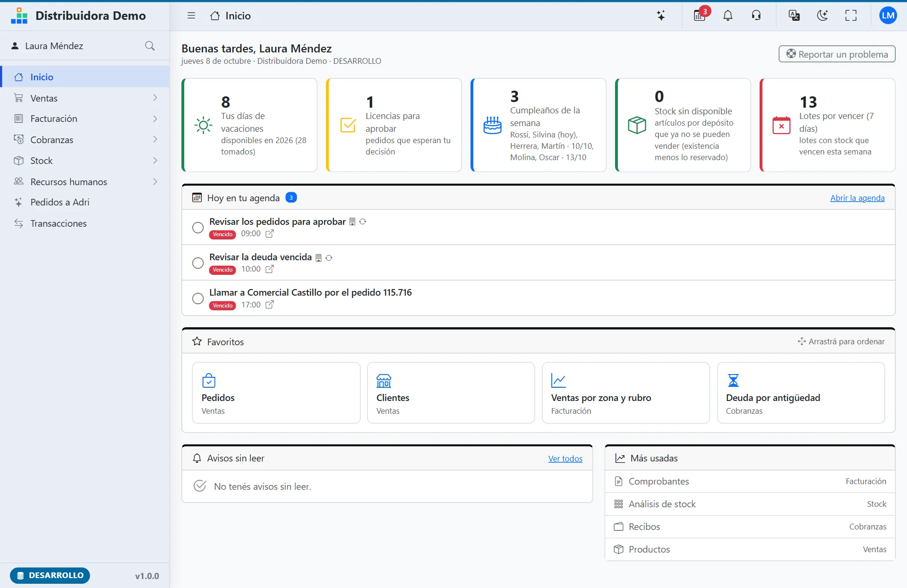The image size is (907, 588).
Task: Open the language translate icon
Action: pyautogui.click(x=794, y=16)
